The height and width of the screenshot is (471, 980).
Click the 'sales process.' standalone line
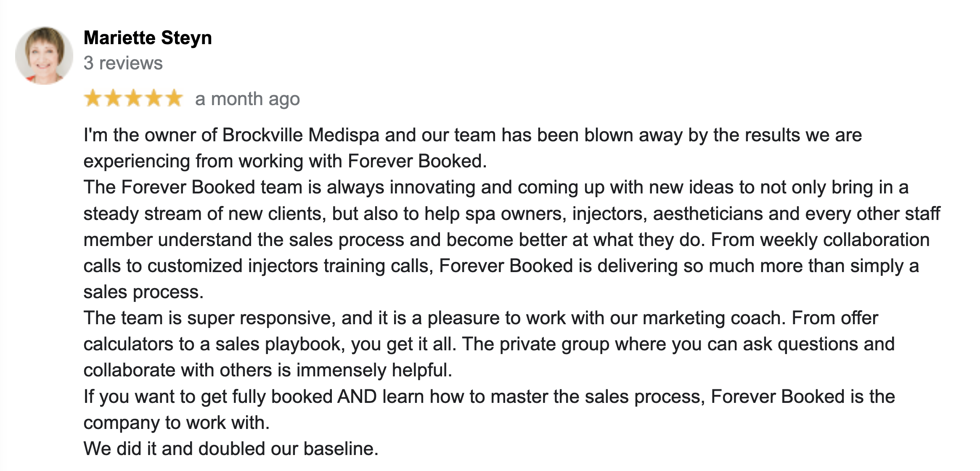click(143, 292)
